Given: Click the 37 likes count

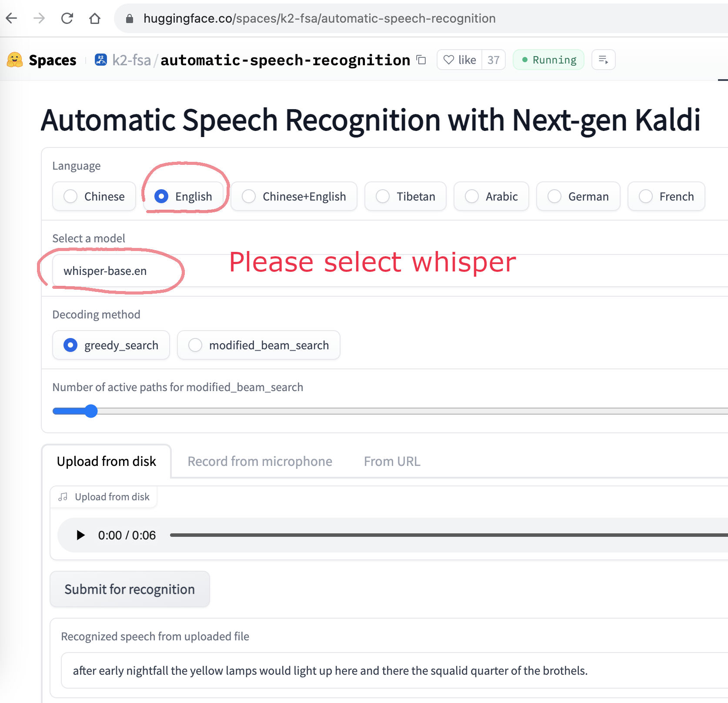Looking at the screenshot, I should [x=494, y=60].
